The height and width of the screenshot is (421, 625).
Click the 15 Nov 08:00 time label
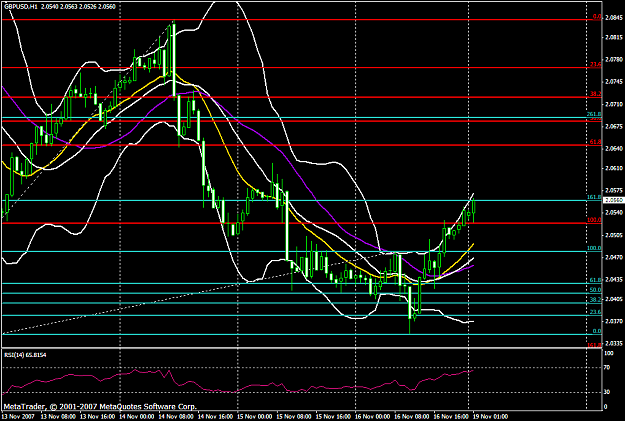[x=293, y=417]
